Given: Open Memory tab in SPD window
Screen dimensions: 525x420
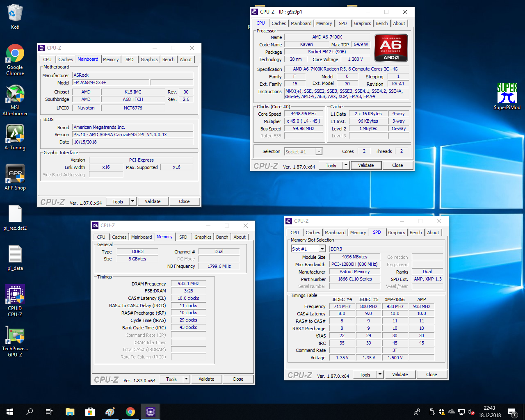Looking at the screenshot, I should pyautogui.click(x=358, y=233).
